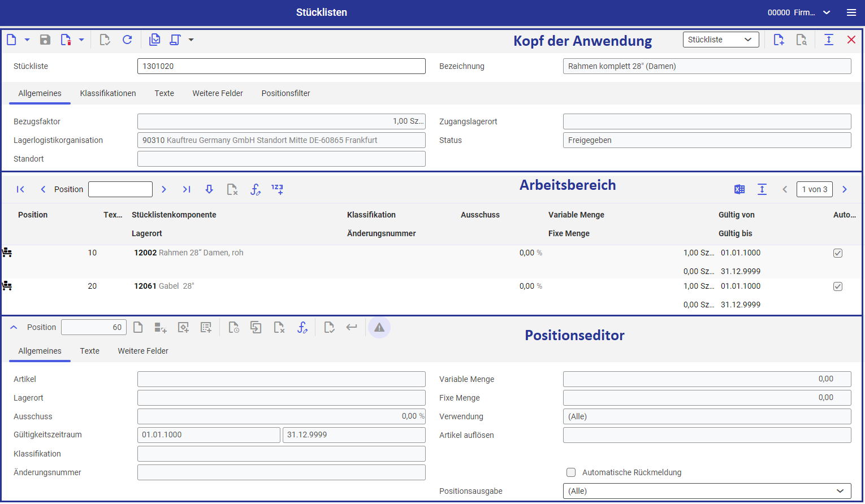Click the validate document icon in header toolbar
Viewport: 865px width, 504px height.
pos(105,40)
